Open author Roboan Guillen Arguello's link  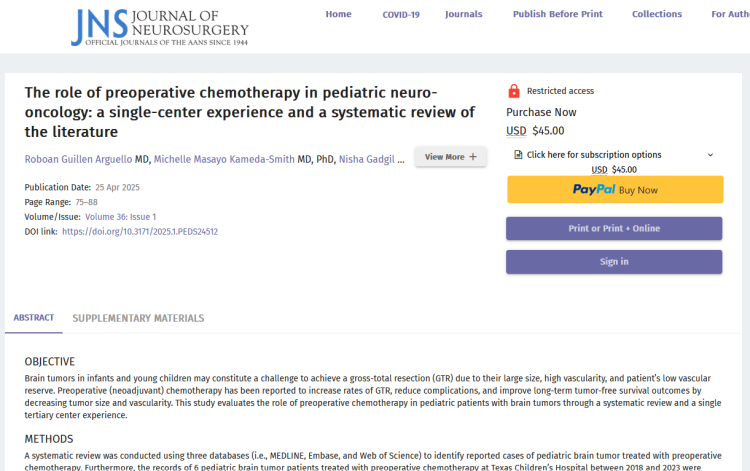[78, 158]
